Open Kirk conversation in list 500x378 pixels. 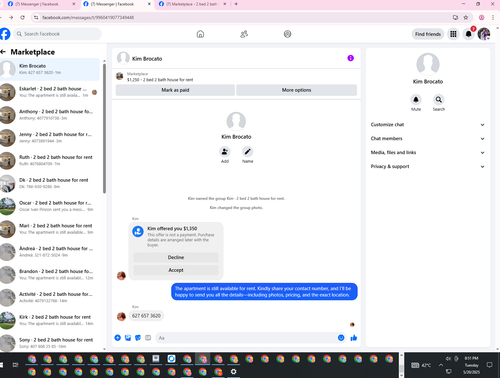click(x=50, y=320)
